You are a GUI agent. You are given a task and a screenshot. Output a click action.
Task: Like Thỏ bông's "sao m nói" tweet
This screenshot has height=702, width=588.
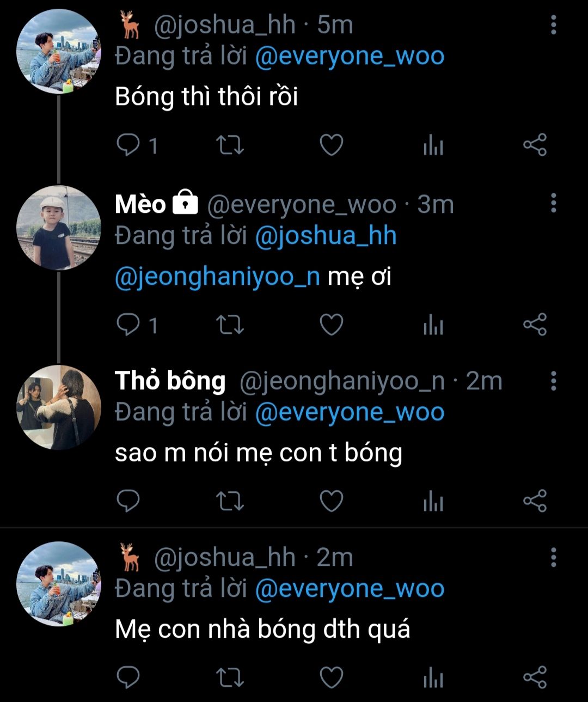pos(331,501)
